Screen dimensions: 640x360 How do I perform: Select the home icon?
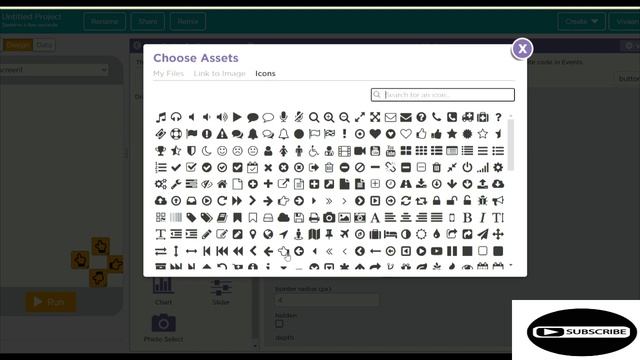point(222,184)
